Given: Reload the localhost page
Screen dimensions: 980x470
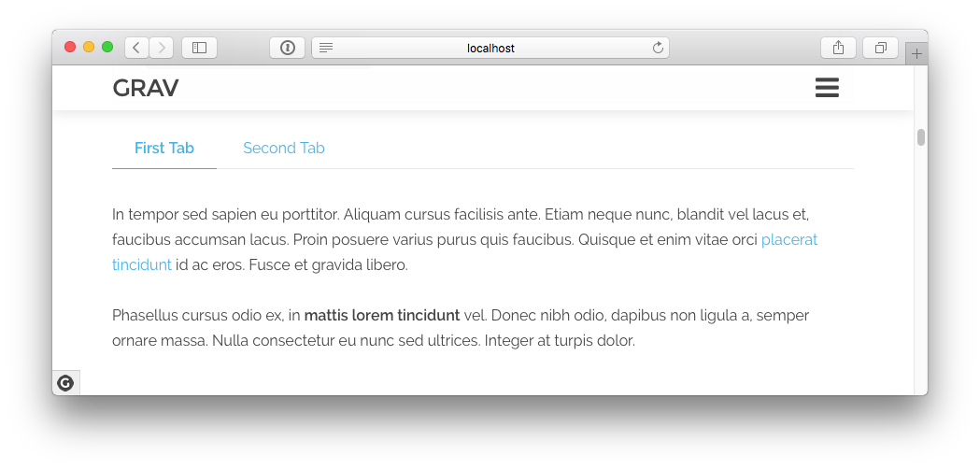Looking at the screenshot, I should pos(658,48).
